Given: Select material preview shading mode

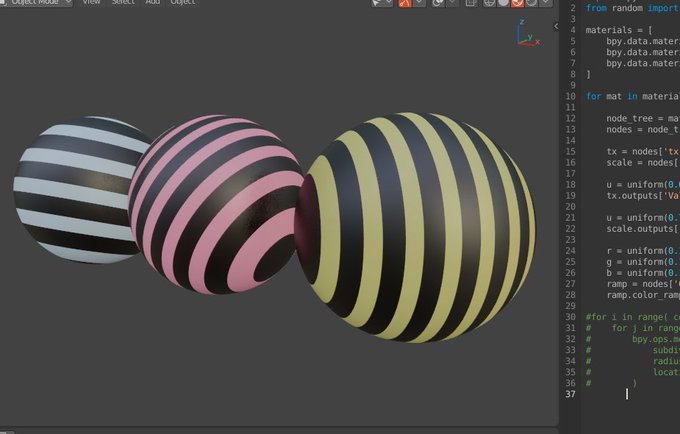Looking at the screenshot, I should click(517, 3).
